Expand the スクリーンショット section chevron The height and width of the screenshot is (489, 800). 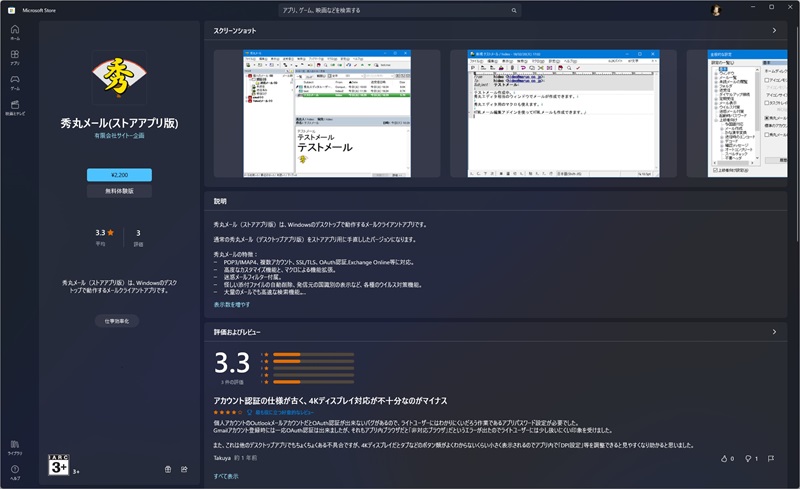(774, 31)
